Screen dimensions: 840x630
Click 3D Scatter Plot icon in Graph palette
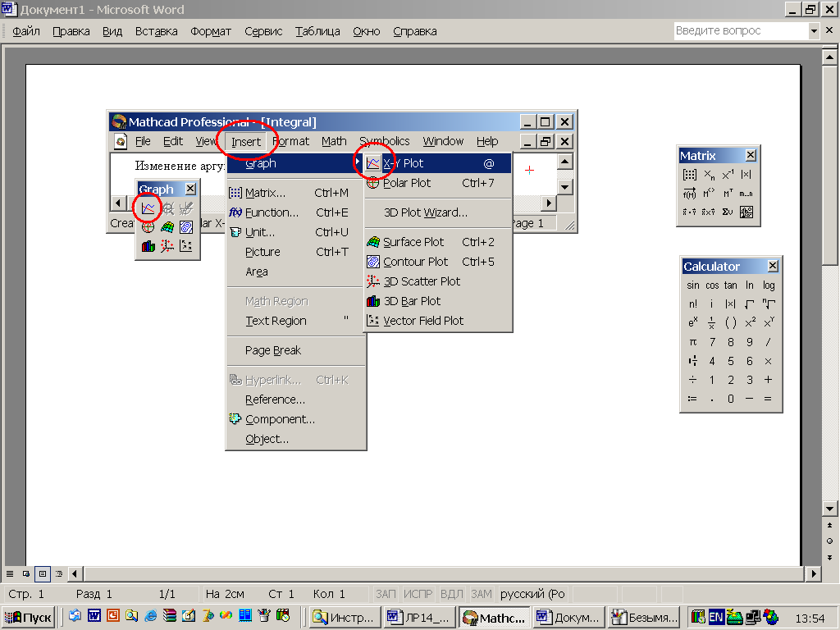point(167,246)
